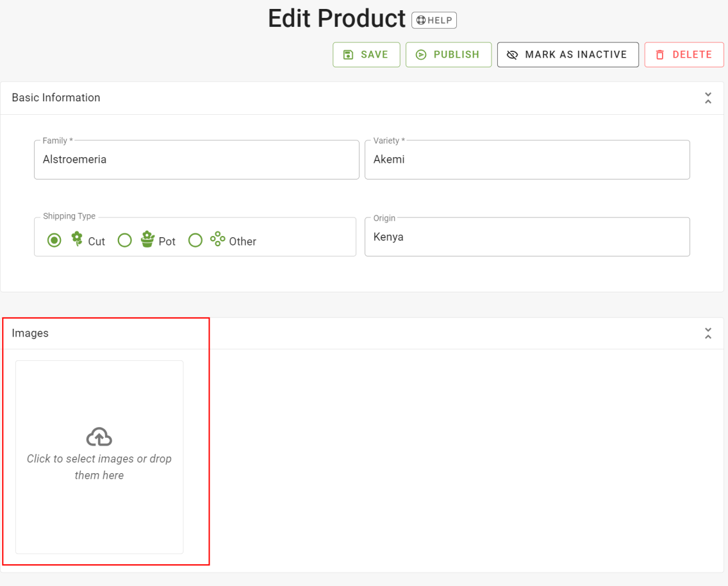This screenshot has height=586, width=728.
Task: Click the cloud upload icon
Action: [99, 437]
